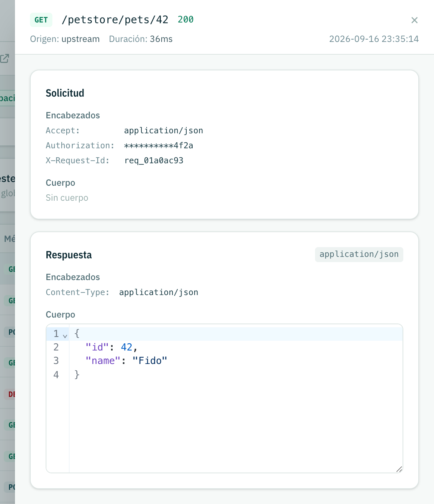Click the Respuesta section heading
The width and height of the screenshot is (434, 504).
tap(68, 255)
